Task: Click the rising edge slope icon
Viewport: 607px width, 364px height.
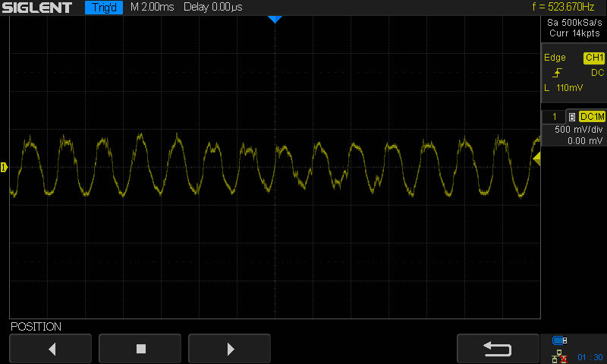Action: point(558,73)
